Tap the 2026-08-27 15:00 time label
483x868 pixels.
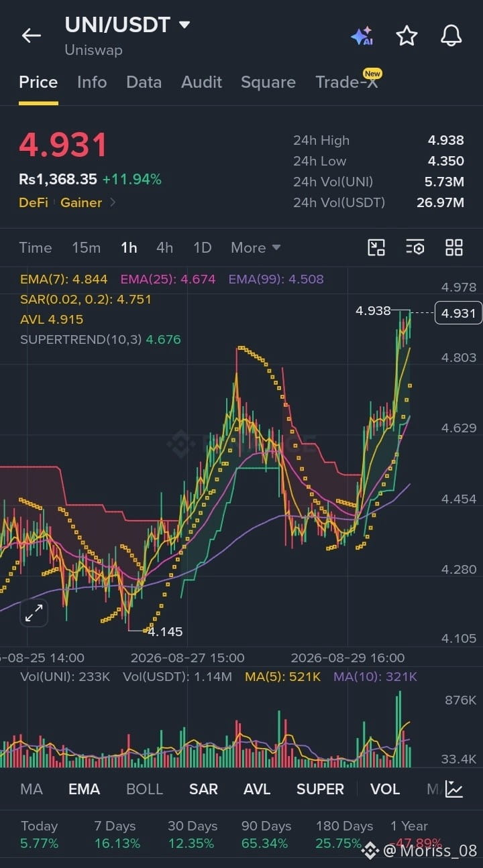187,658
